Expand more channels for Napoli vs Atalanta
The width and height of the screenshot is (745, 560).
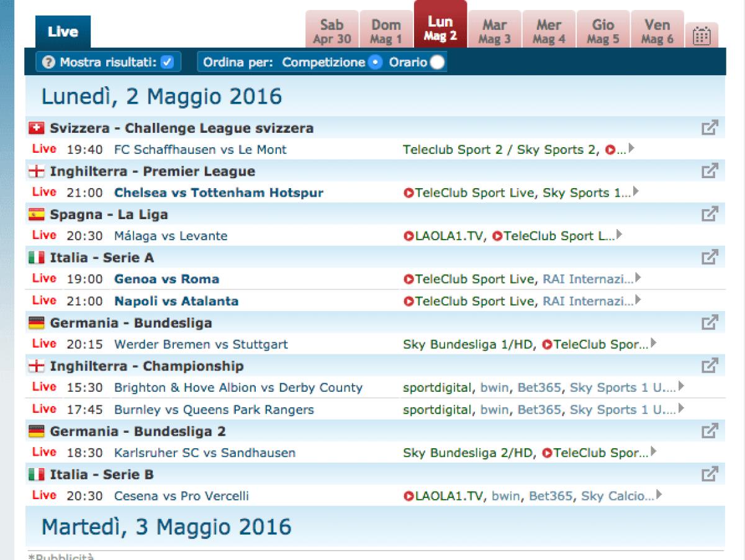(637, 300)
